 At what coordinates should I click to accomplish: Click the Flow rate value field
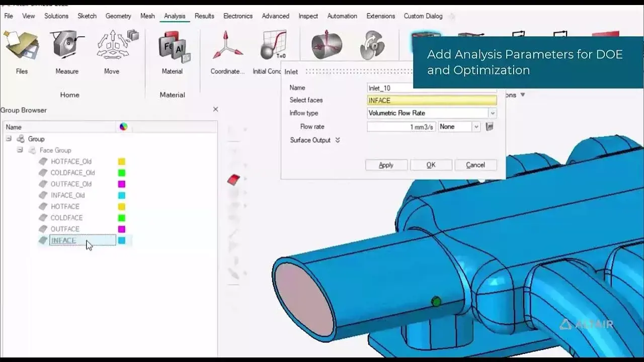[401, 127]
